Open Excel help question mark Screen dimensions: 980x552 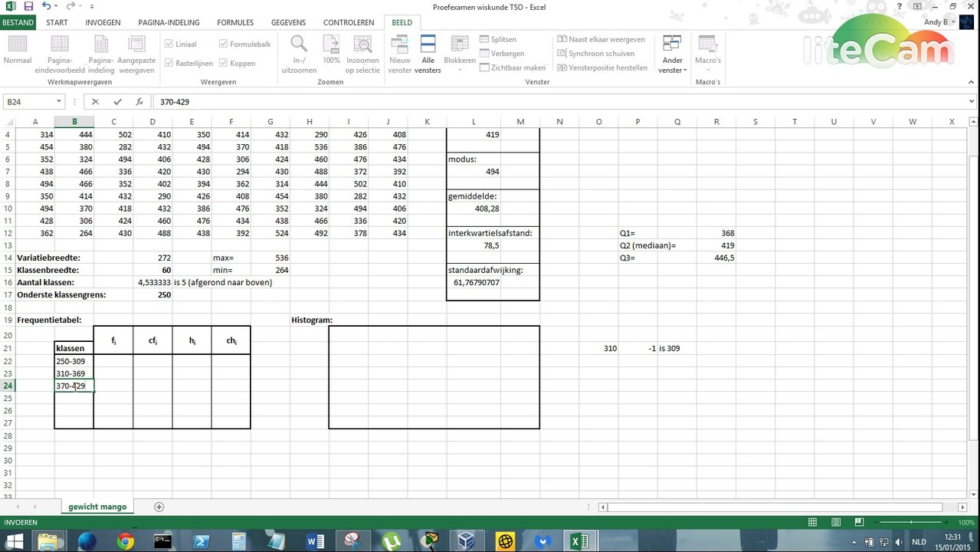(899, 6)
